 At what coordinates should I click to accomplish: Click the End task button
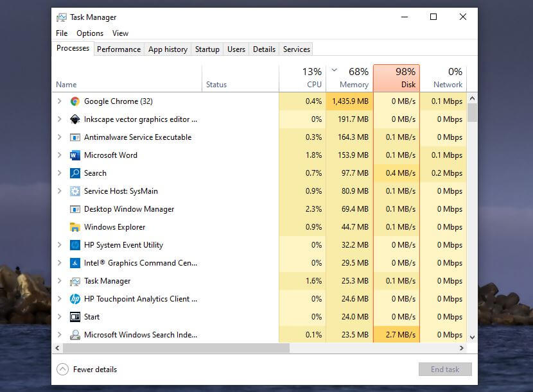[445, 370]
